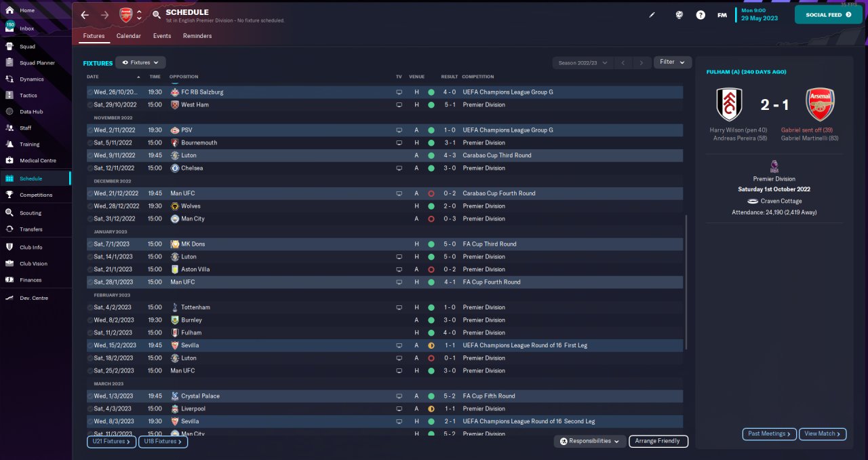Screen dimensions: 868x460
Task: Select the Wolves fixture row
Action: coord(384,206)
